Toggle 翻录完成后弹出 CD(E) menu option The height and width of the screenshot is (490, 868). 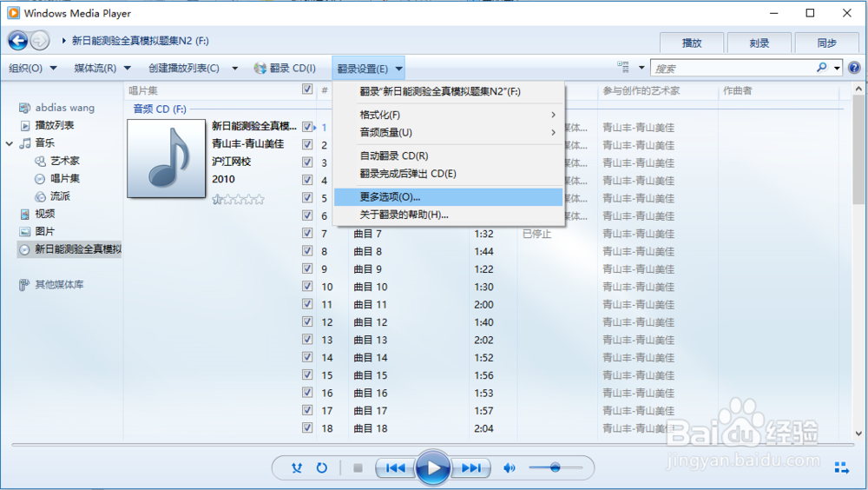(x=449, y=174)
